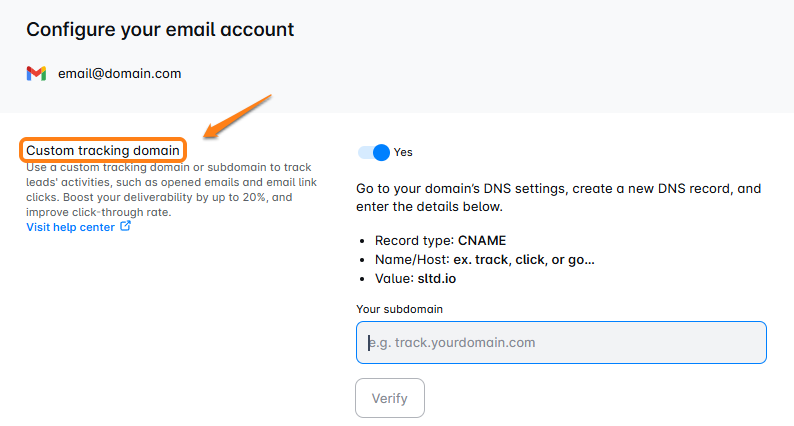Viewport: 794px width, 426px height.
Task: Click the bold CNAME record type text
Action: click(482, 241)
